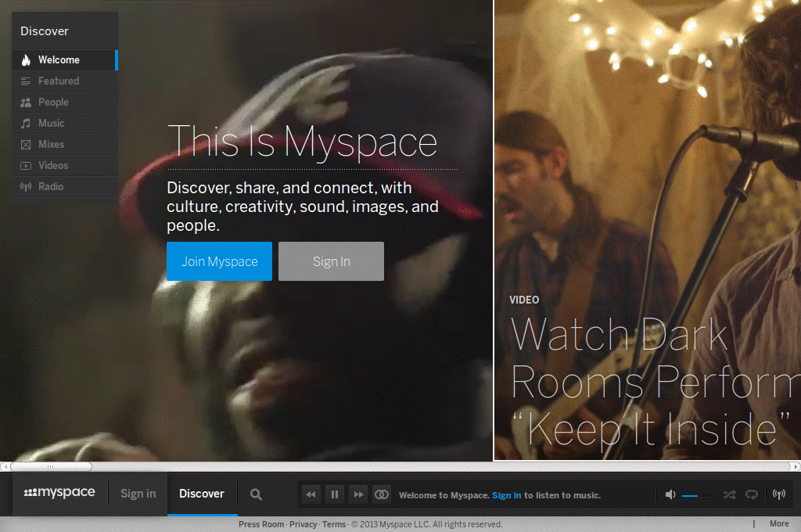
Task: Click the Featured list icon
Action: (26, 81)
